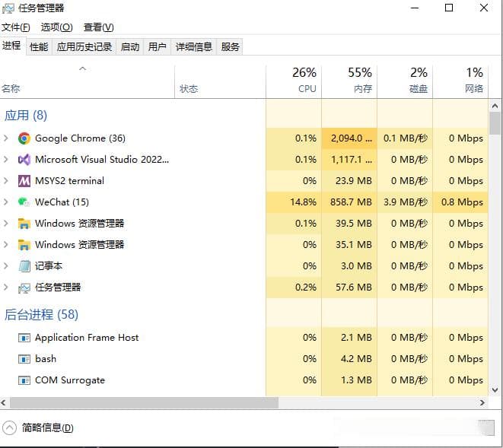The image size is (503, 448).
Task: Switch to the 性能 tab
Action: [39, 47]
